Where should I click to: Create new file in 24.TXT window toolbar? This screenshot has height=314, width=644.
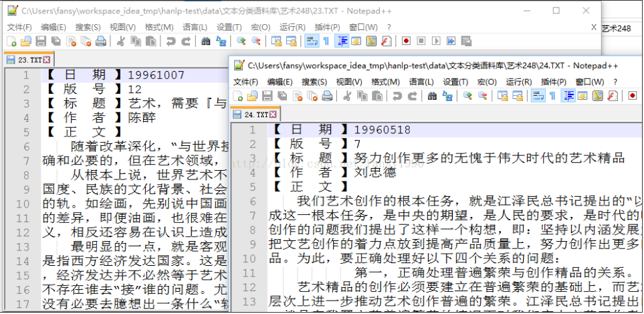point(237,96)
